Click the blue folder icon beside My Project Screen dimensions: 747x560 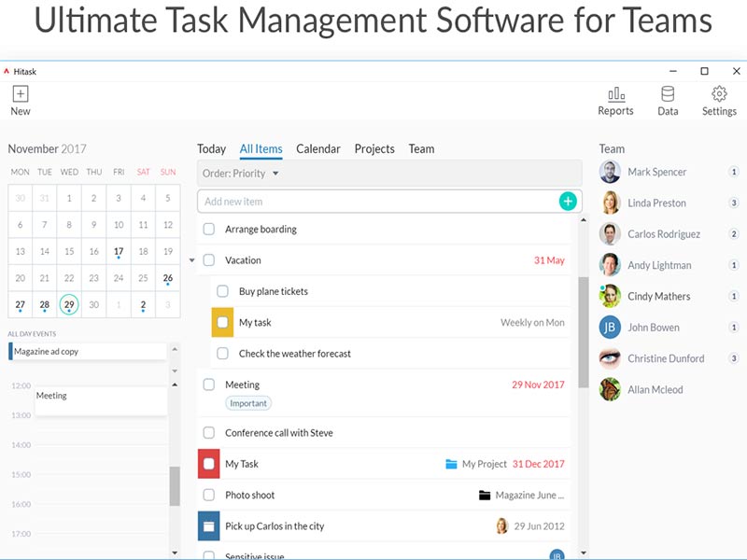tap(452, 464)
